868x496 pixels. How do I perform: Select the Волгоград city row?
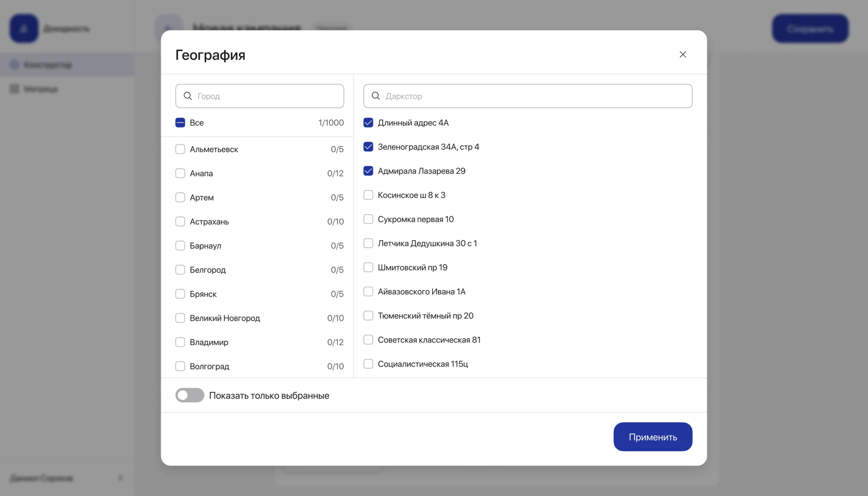click(260, 366)
